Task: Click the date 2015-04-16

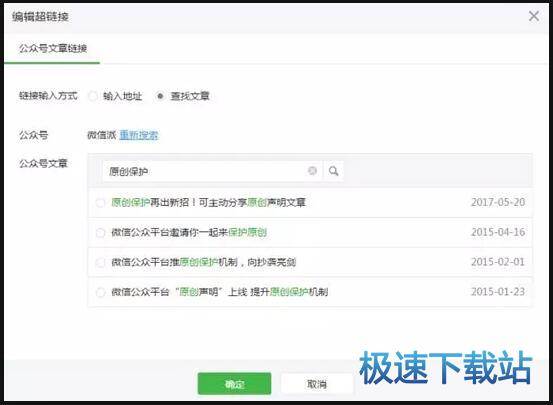Action: point(498,232)
